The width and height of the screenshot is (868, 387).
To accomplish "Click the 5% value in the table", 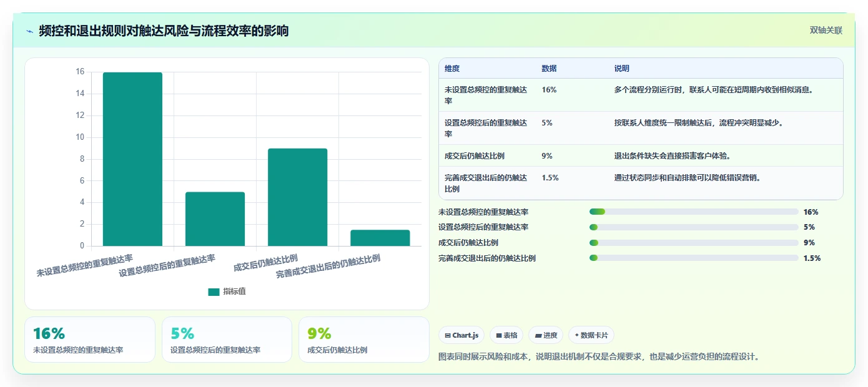I will click(547, 123).
